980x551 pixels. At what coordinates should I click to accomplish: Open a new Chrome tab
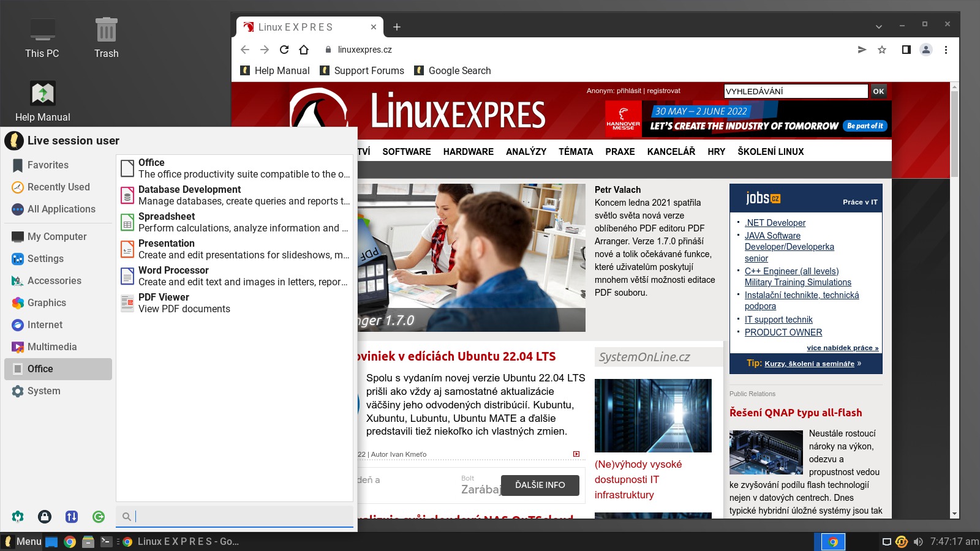click(x=397, y=27)
